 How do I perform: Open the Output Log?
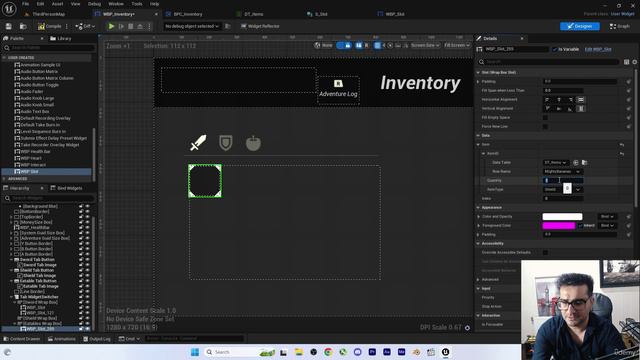click(x=97, y=339)
